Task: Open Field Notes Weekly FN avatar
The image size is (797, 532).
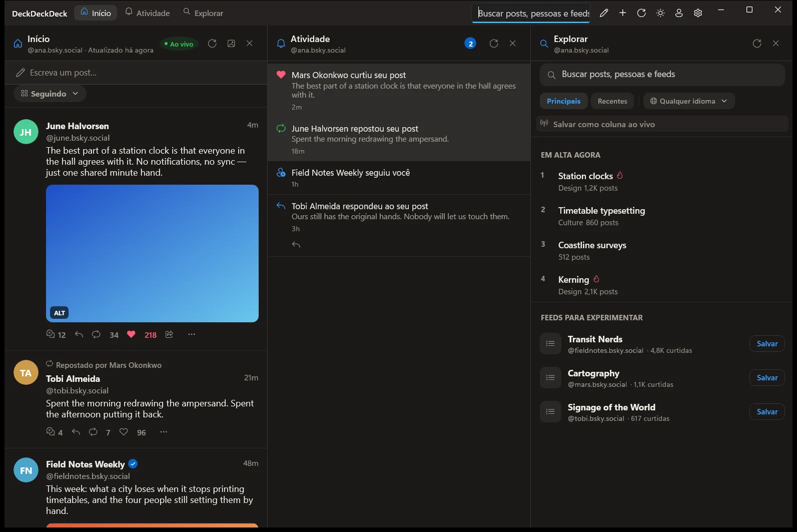Action: [26, 470]
